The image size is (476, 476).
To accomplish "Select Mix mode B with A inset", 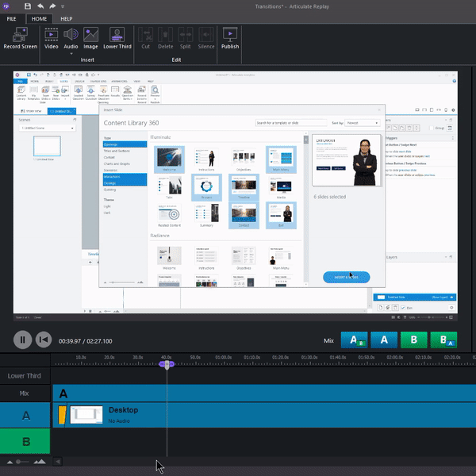I will click(x=443, y=340).
